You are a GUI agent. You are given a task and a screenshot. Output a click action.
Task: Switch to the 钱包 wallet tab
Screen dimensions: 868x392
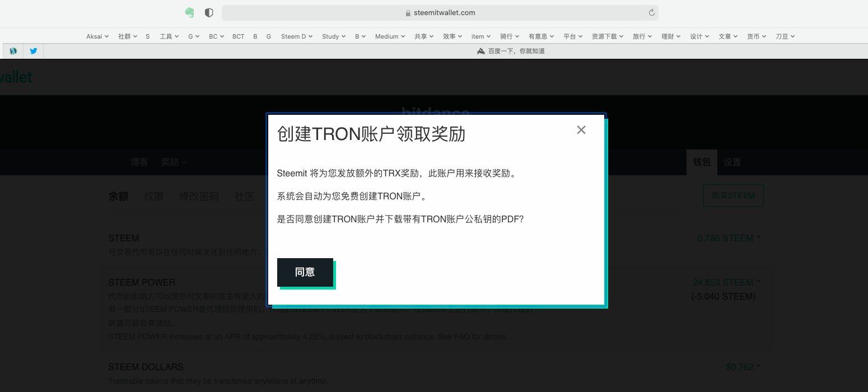point(702,162)
